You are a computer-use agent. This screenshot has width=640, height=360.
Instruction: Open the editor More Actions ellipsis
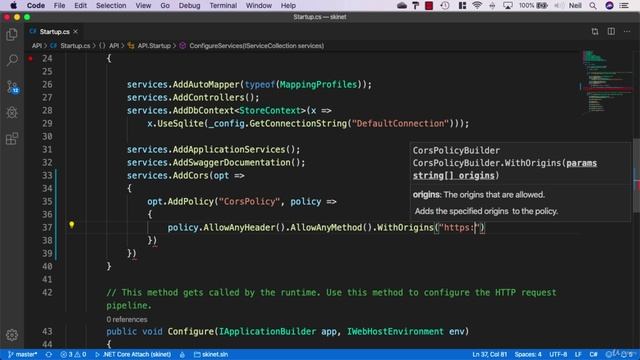pyautogui.click(x=627, y=31)
